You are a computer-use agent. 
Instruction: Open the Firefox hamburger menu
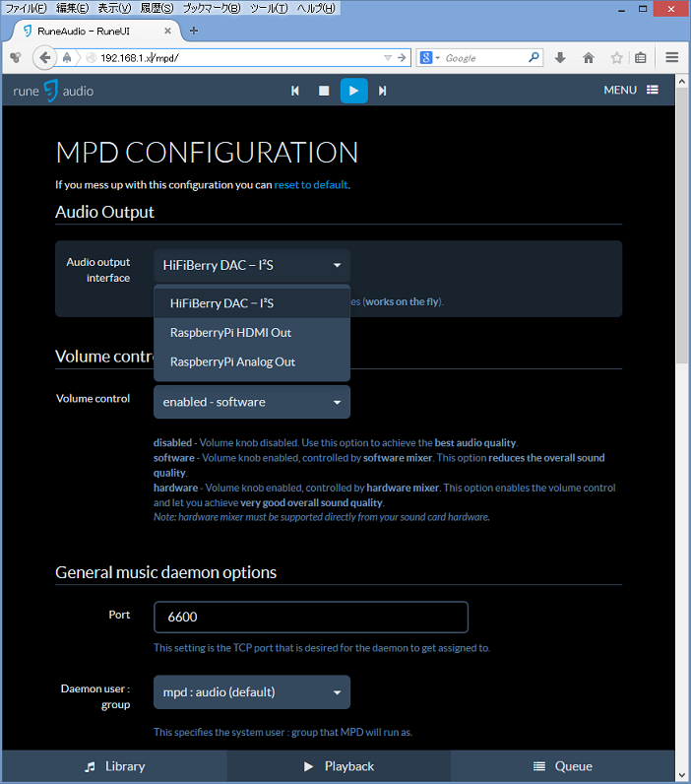tap(672, 57)
